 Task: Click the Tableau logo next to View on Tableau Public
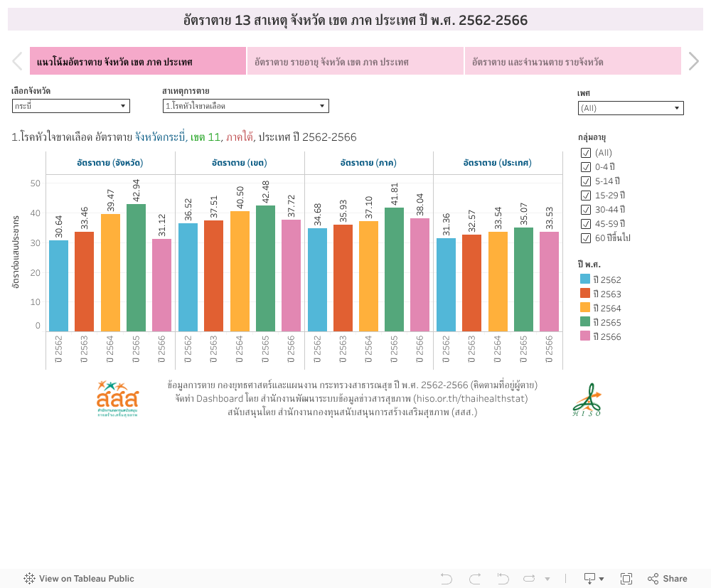28,578
